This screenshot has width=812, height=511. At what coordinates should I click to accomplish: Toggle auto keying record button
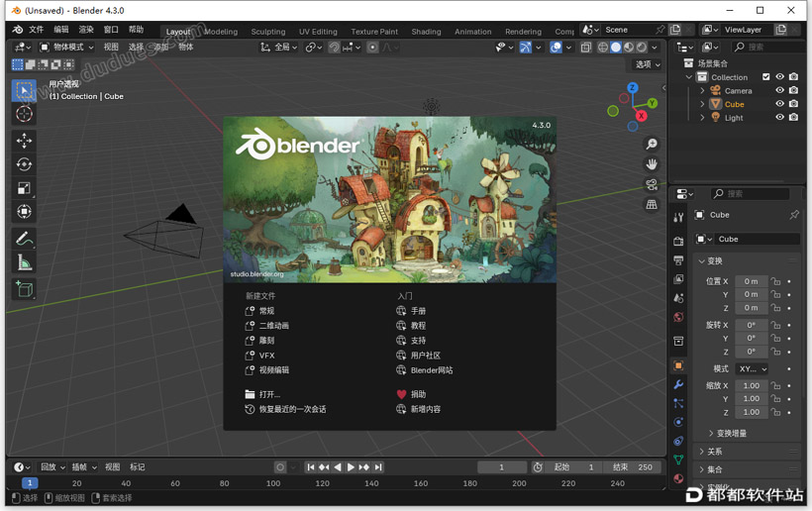[x=280, y=467]
